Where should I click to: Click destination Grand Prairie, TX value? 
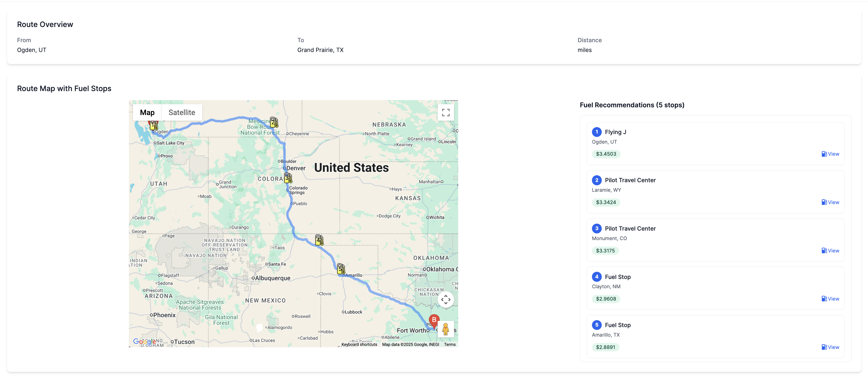coord(320,50)
